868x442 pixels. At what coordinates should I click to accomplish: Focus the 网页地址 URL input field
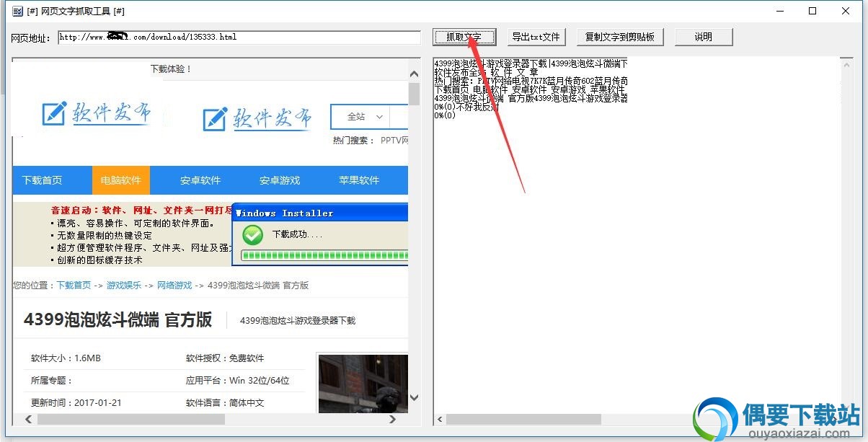click(x=239, y=37)
